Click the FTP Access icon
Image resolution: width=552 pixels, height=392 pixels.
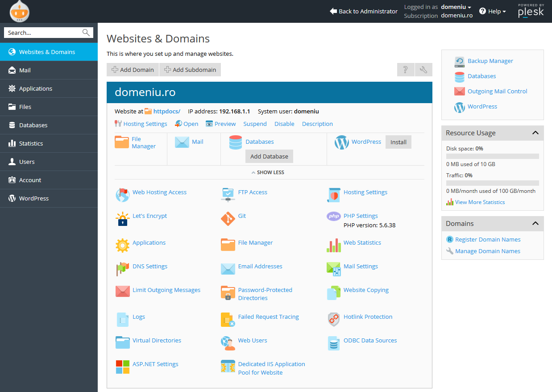point(228,194)
